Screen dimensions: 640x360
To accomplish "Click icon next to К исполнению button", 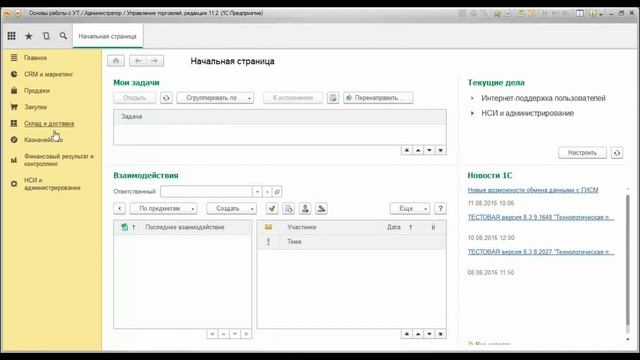I will pos(333,98).
